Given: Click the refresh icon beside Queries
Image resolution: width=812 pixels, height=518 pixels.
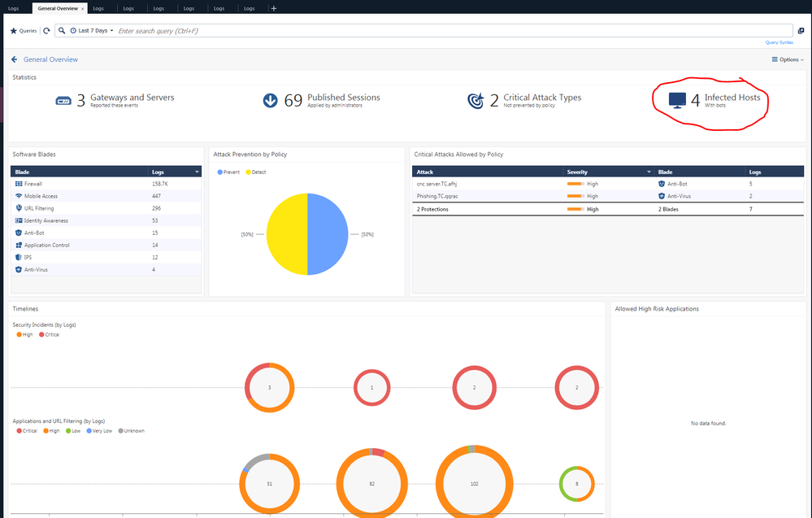Looking at the screenshot, I should (46, 31).
